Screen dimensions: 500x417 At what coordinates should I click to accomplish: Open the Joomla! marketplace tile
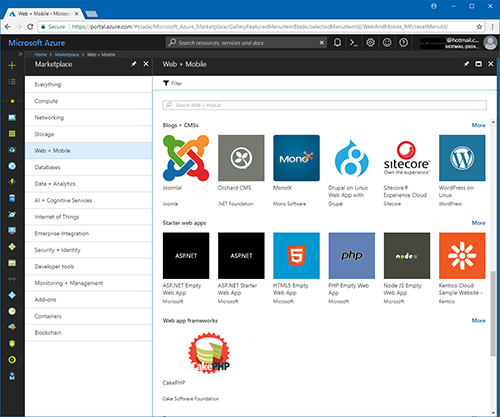[x=186, y=158]
